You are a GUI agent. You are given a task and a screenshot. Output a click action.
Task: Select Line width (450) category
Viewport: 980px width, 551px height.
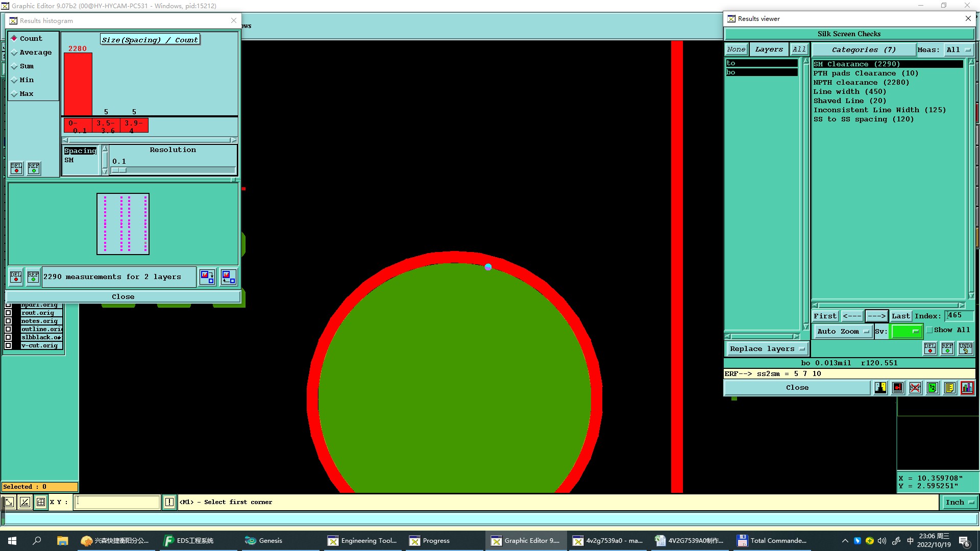click(x=849, y=92)
